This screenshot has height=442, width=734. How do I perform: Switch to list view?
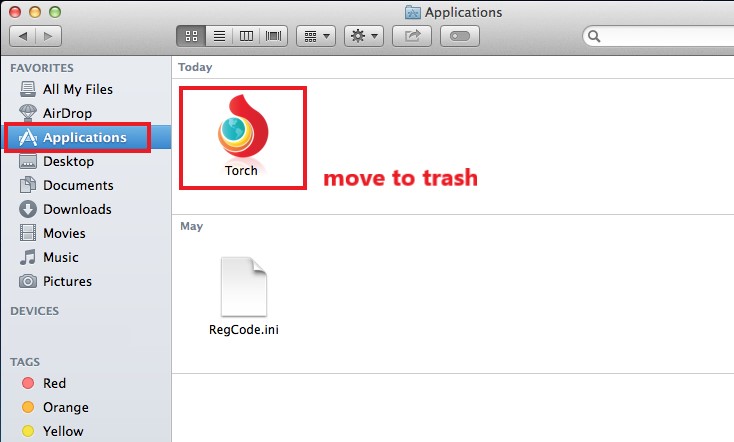point(219,36)
